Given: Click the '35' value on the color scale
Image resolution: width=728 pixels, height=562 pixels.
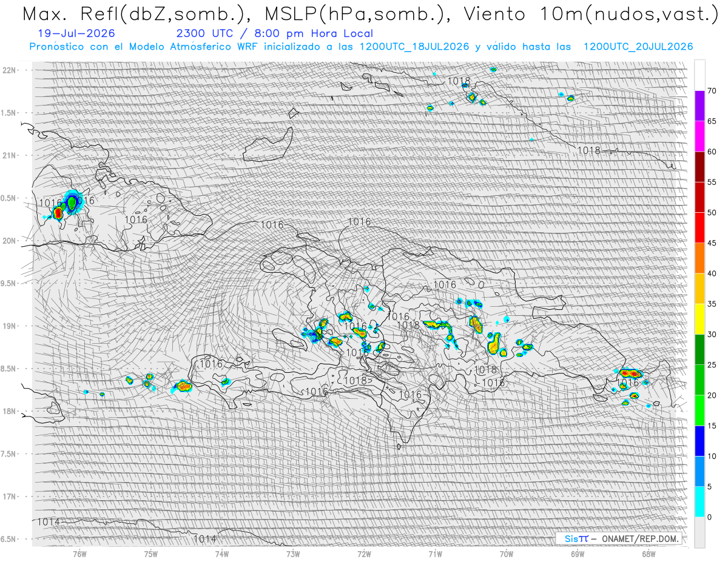Looking at the screenshot, I should point(712,304).
